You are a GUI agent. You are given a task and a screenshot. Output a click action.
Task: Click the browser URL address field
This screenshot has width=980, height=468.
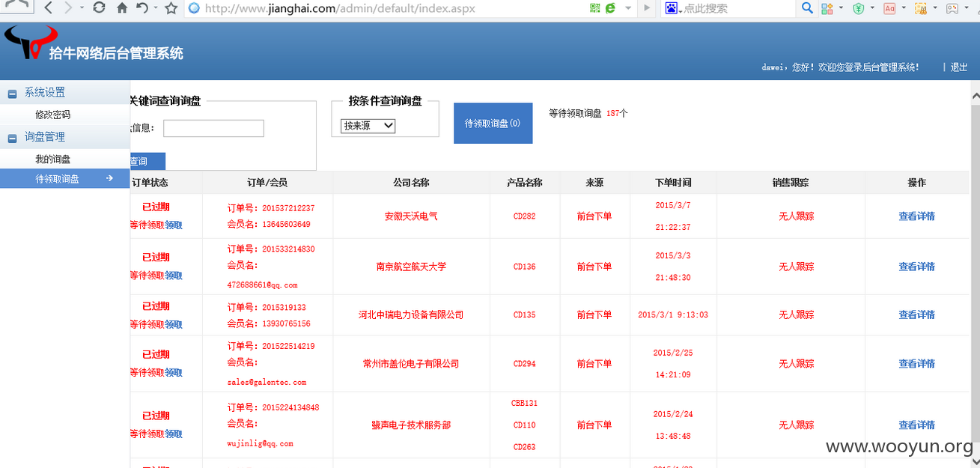click(386, 8)
